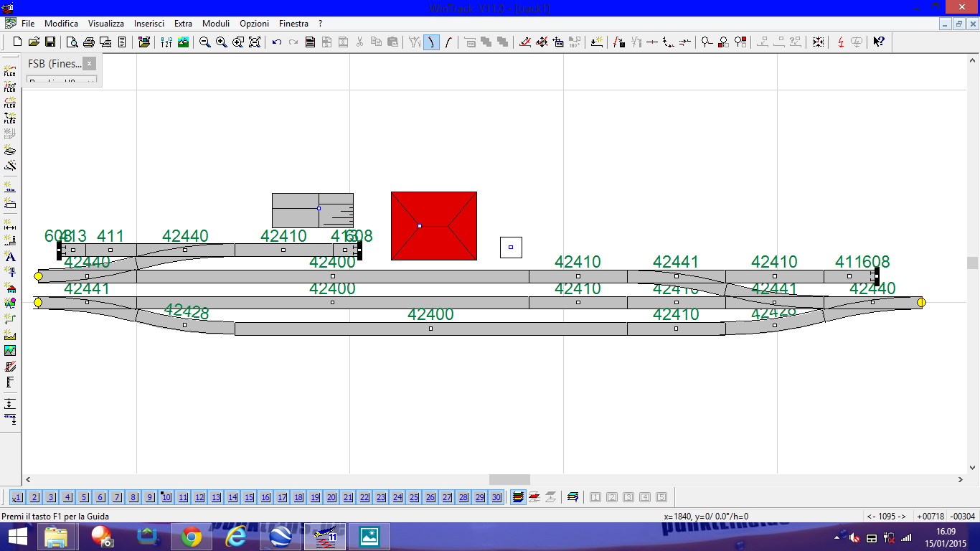
Task: Open the Inserisci menu
Action: 149,24
